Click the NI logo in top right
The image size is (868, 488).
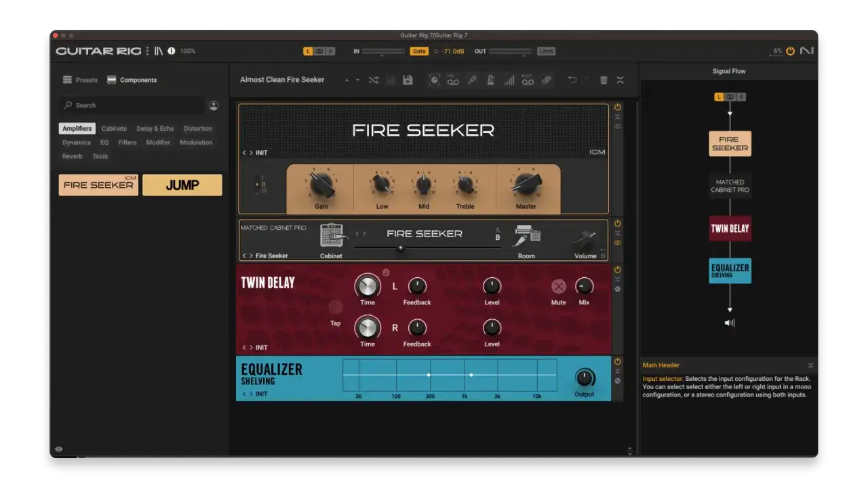pyautogui.click(x=806, y=51)
